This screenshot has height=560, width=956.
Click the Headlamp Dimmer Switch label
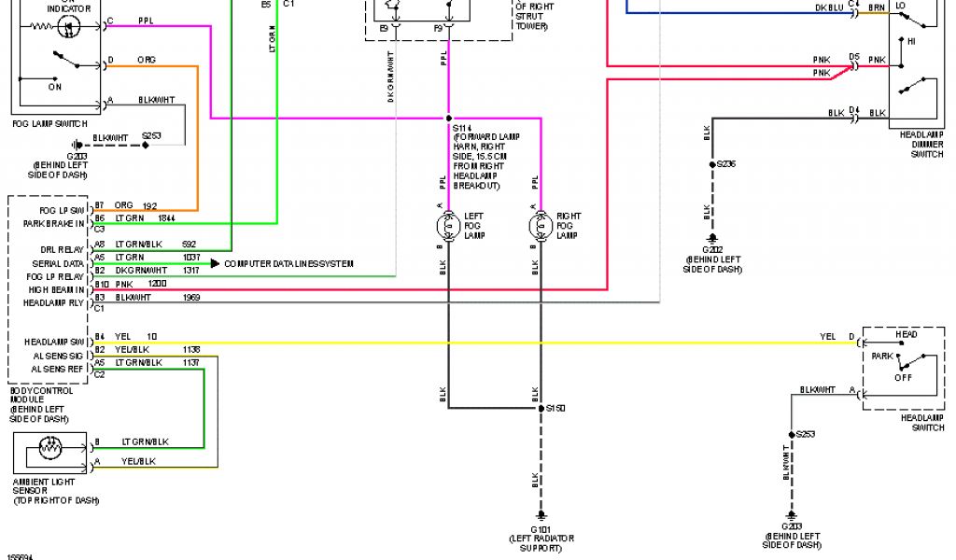(921, 144)
